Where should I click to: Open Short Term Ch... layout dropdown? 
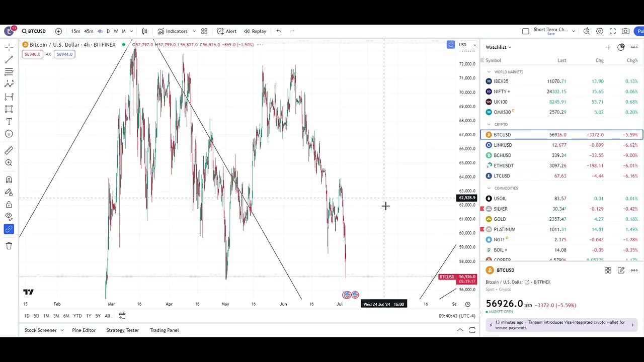(573, 31)
